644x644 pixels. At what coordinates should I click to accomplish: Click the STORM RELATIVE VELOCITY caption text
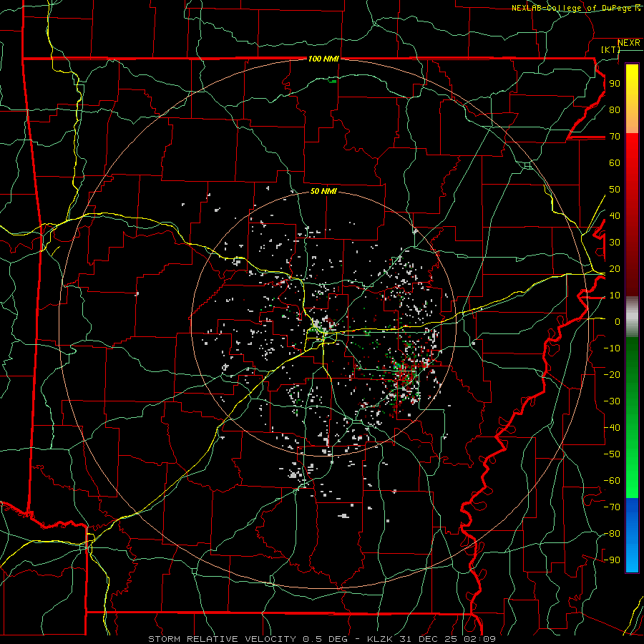223,639
